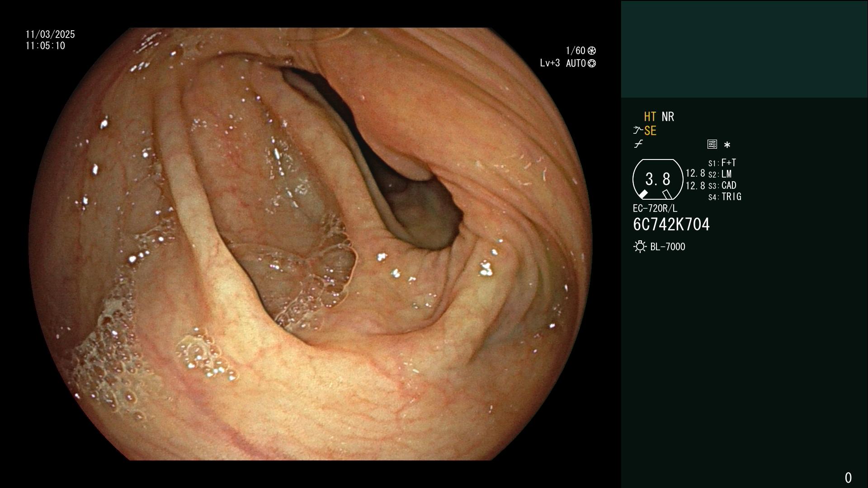
Task: Click the scope tip diameter diagram showing 3.8
Action: coord(658,179)
